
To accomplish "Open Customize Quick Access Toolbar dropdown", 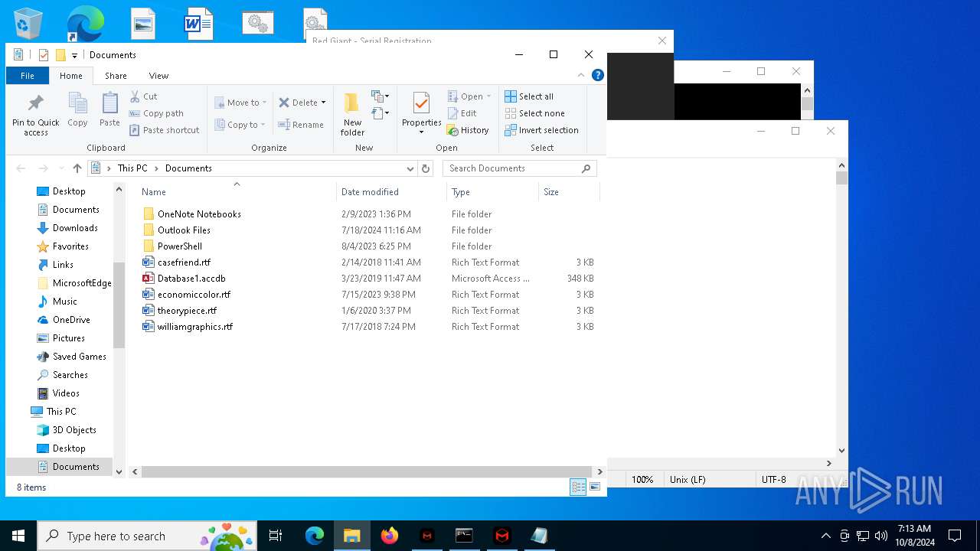I will 74,55.
